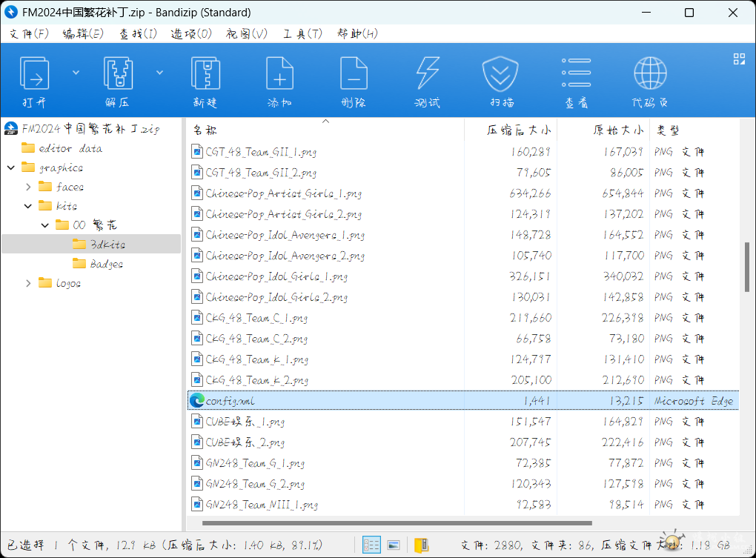This screenshot has height=558, width=756.
Task: Click the New archive (新建) icon
Action: 205,73
